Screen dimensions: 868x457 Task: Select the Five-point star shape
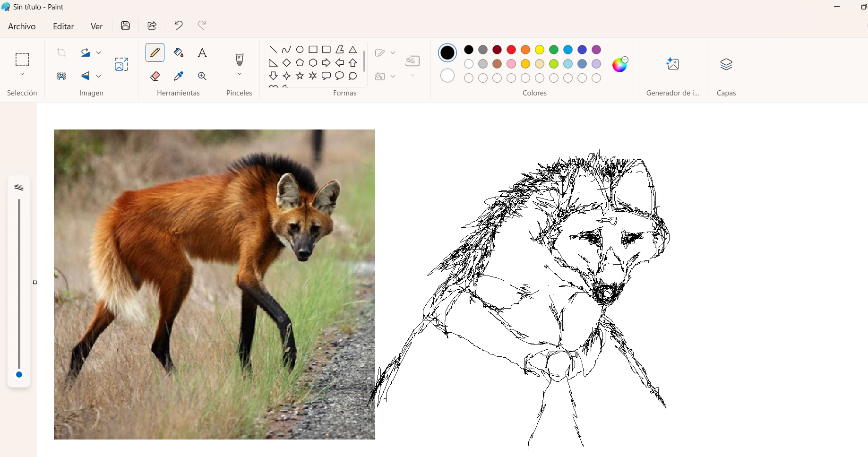click(x=300, y=76)
